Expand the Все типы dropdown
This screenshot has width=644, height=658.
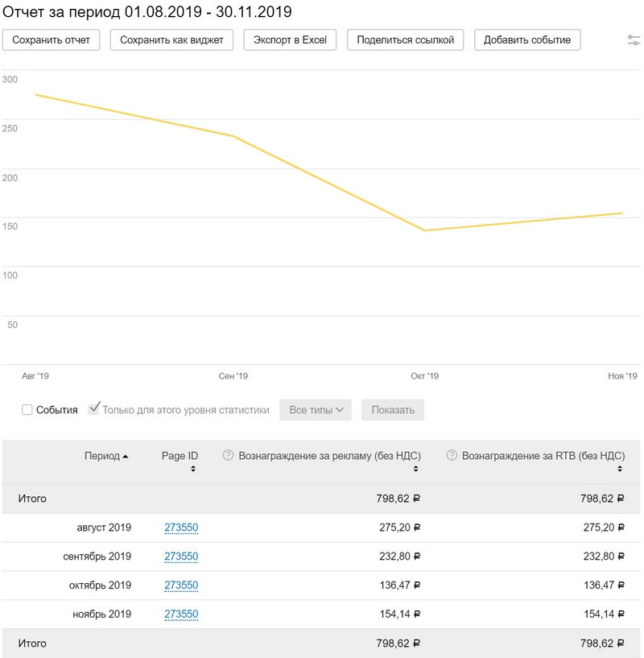coord(316,410)
